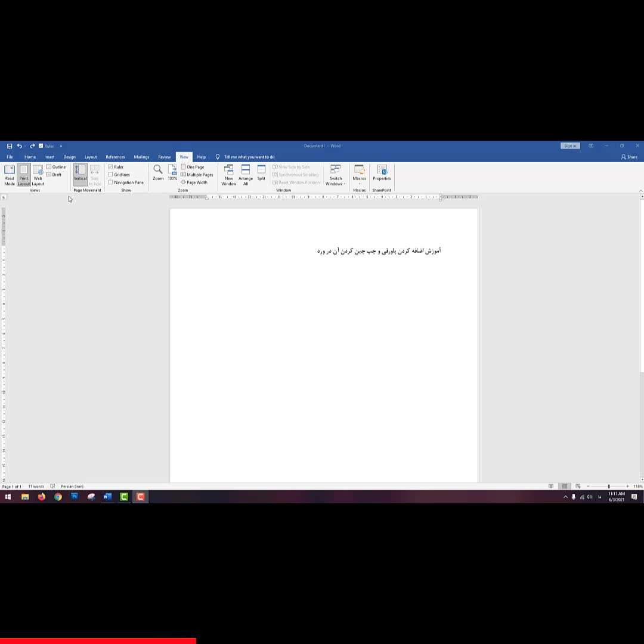Expand the Macros dropdown
The width and height of the screenshot is (644, 644).
(359, 181)
